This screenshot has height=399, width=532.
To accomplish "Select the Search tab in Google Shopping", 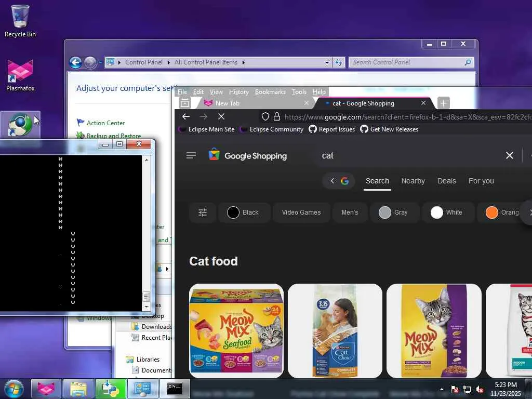I will pyautogui.click(x=377, y=181).
